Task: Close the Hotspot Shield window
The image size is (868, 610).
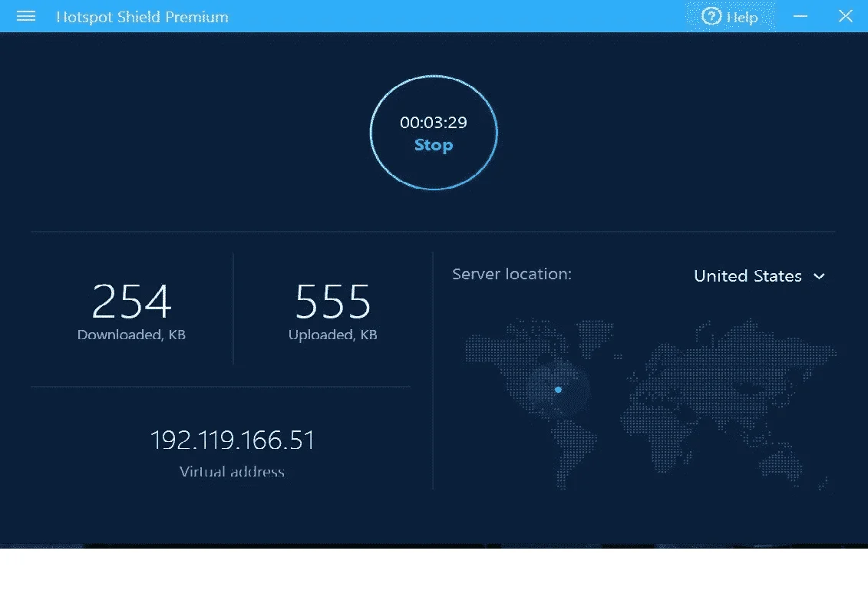Action: tap(845, 16)
